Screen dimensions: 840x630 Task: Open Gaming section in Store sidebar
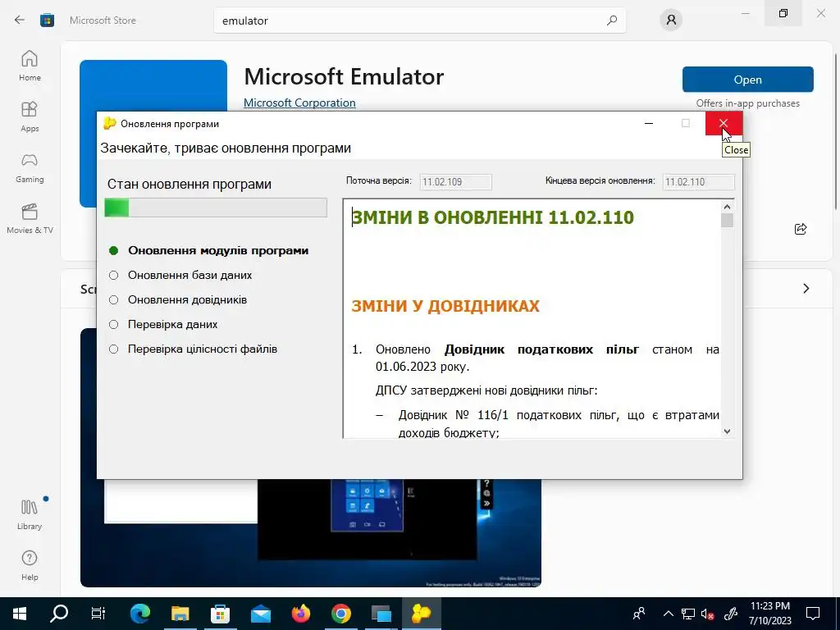[30, 167]
